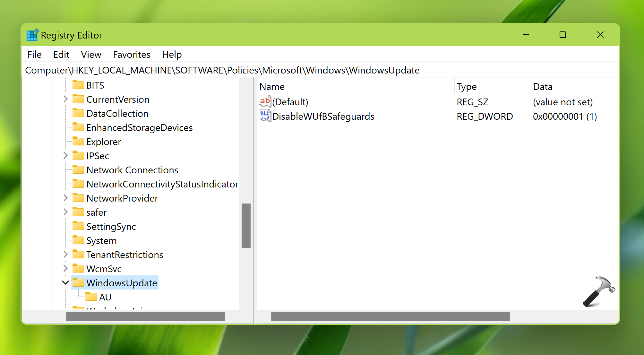Click the DWORD icon beside DisableWUfBSafeguards
Viewport: 644px width, 355px height.
[x=265, y=116]
